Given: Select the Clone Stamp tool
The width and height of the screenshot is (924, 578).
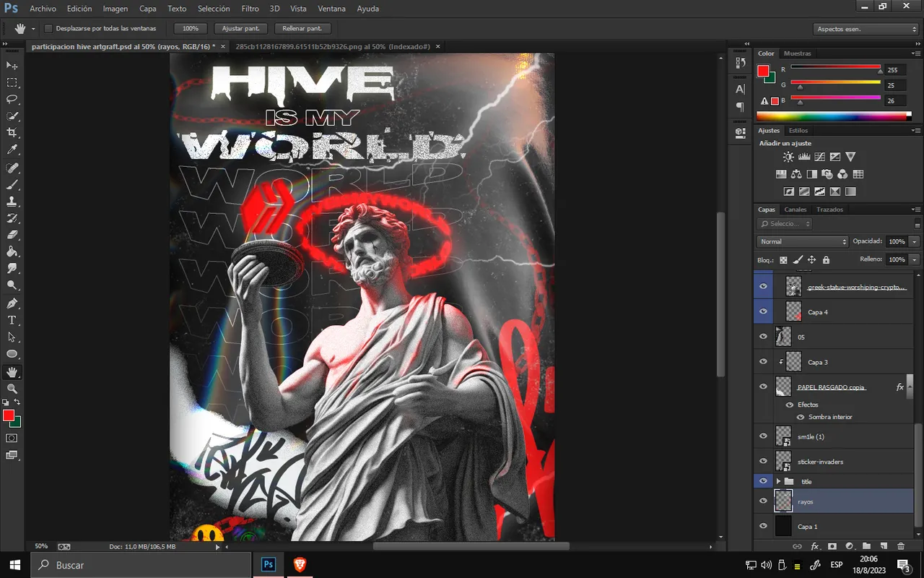Looking at the screenshot, I should [x=12, y=202].
